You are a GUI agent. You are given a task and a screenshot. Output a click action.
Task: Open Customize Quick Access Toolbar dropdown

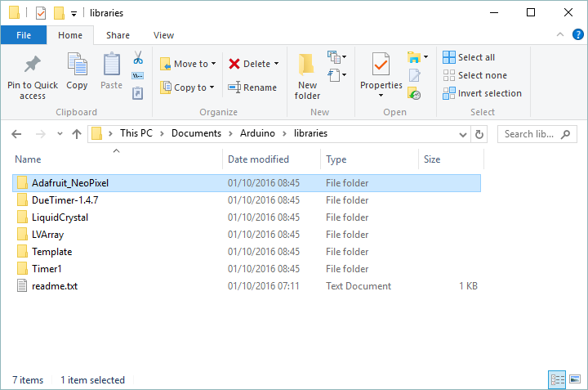tap(73, 14)
